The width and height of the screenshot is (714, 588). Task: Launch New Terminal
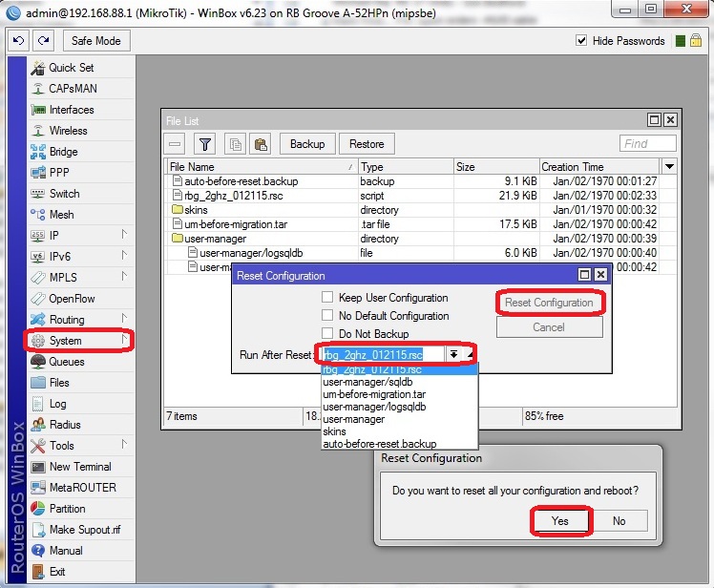pos(81,467)
